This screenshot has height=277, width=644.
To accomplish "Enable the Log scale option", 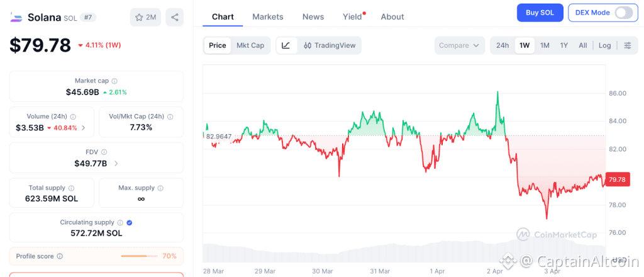I will tap(604, 45).
